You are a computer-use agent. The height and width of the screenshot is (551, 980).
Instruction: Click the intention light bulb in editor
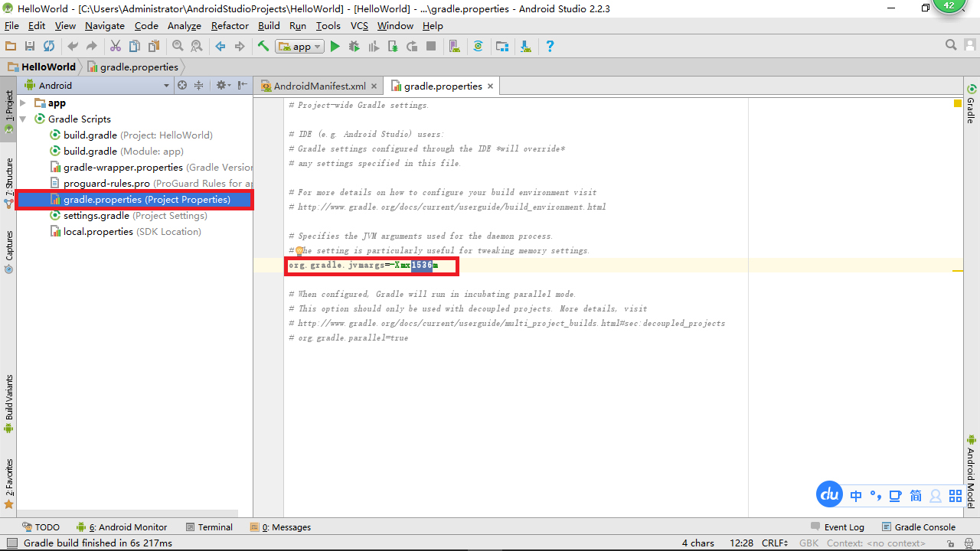click(299, 250)
